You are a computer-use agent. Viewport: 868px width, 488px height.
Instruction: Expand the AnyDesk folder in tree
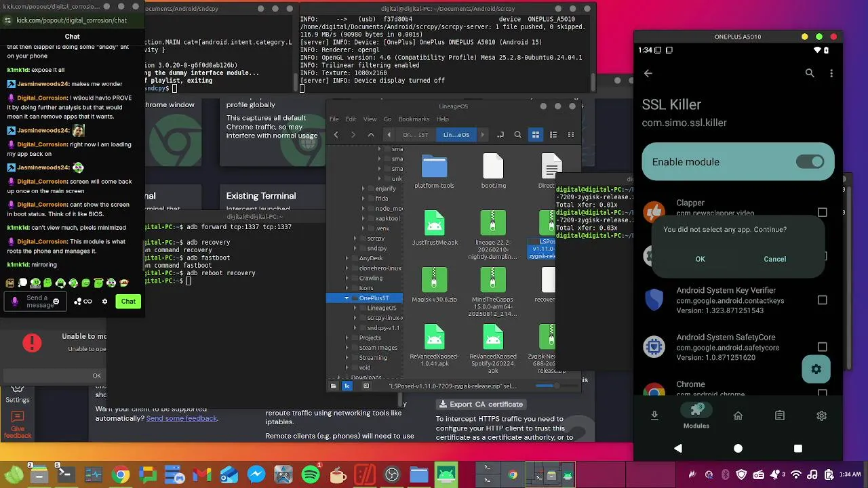click(347, 258)
